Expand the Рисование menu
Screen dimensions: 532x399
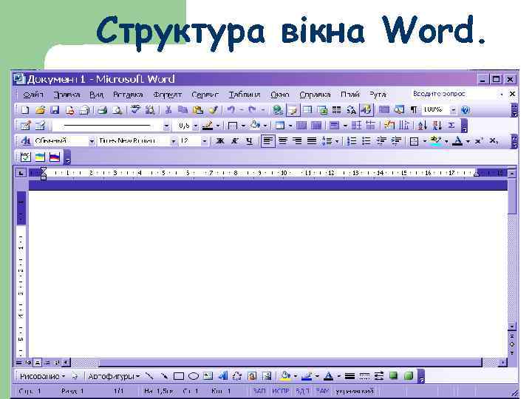(42, 376)
